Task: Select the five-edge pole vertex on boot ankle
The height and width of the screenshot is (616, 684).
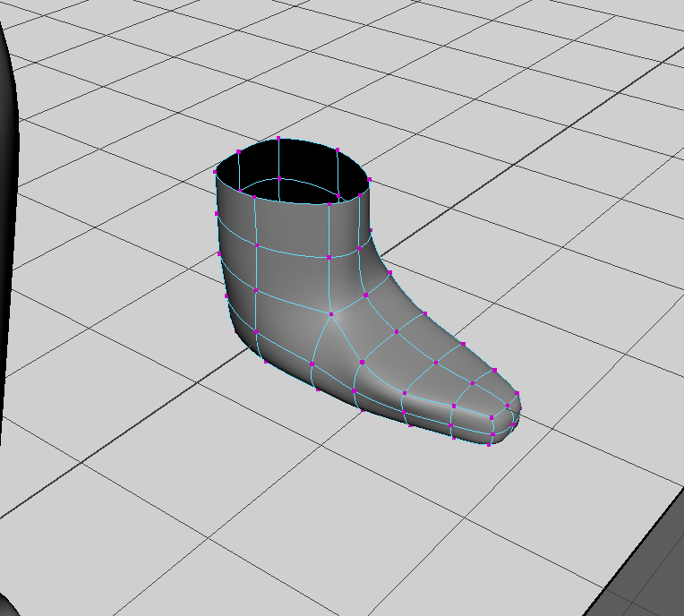Action: pyautogui.click(x=331, y=314)
